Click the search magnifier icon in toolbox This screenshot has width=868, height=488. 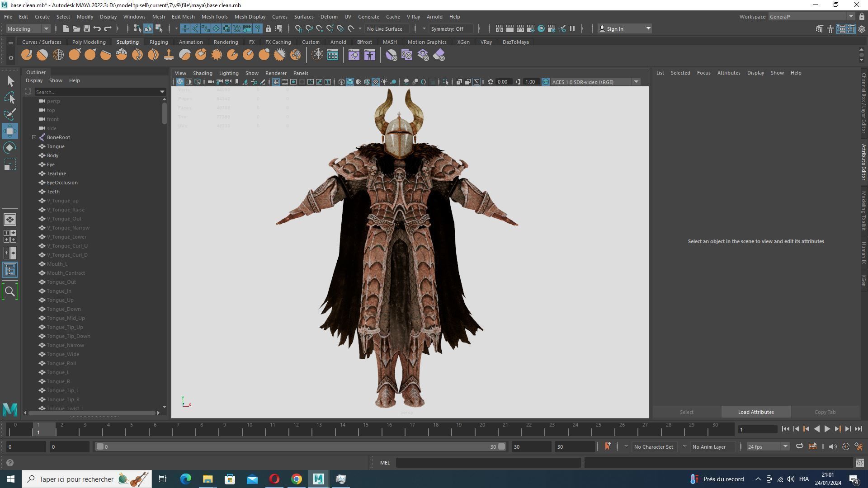[x=10, y=291]
